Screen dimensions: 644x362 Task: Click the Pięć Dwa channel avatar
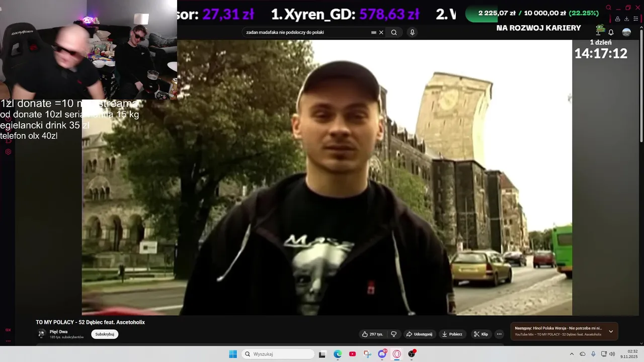point(41,334)
